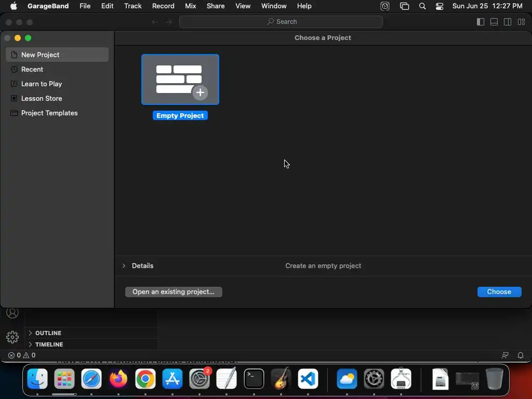532x399 pixels.
Task: Click the screen mirroring menu bar icon
Action: coord(404,6)
